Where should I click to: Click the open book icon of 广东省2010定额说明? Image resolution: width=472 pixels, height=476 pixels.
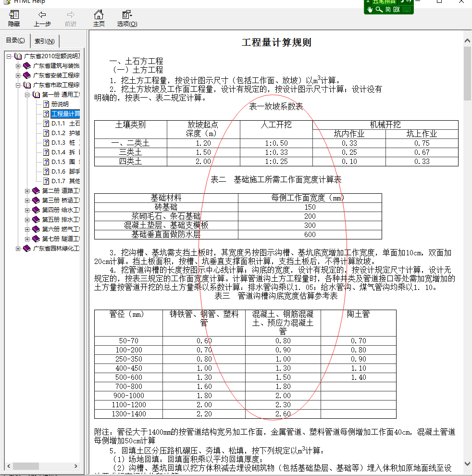[x=18, y=56]
